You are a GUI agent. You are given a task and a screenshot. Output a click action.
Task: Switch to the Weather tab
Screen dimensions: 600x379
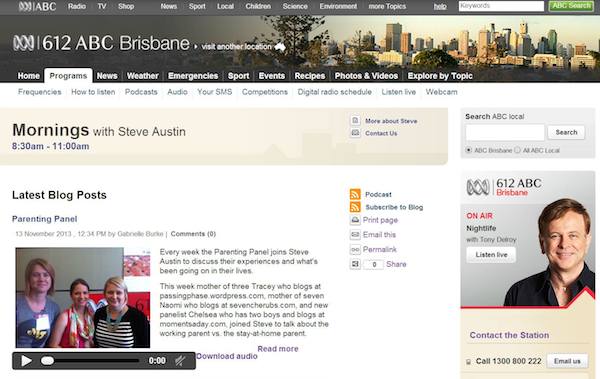click(x=142, y=76)
